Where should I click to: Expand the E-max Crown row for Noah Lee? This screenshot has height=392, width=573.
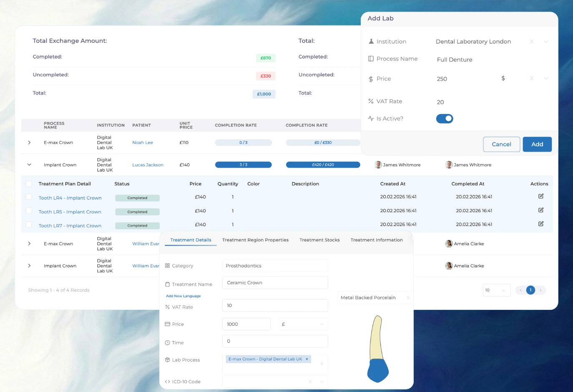click(x=29, y=142)
